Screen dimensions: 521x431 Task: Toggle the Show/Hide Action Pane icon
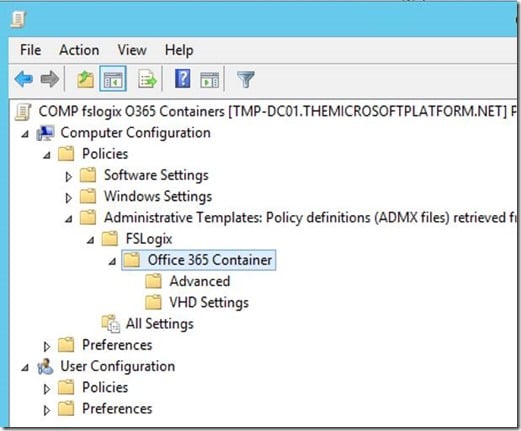click(x=210, y=80)
